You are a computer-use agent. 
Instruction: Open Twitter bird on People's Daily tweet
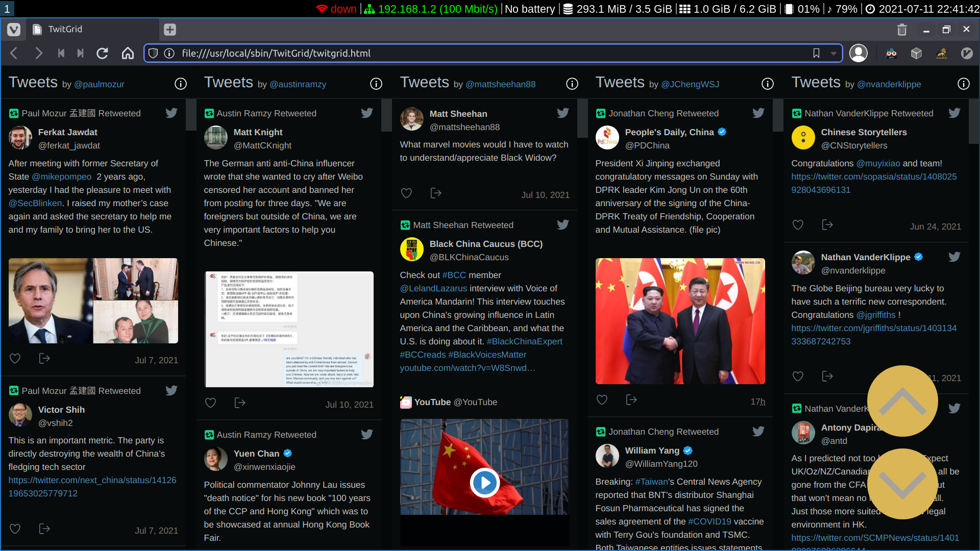pyautogui.click(x=758, y=113)
